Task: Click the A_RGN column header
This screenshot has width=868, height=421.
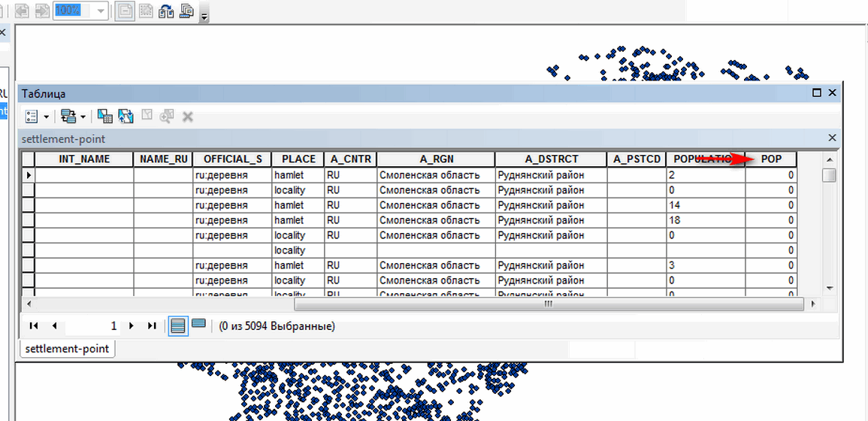Action: click(x=436, y=159)
